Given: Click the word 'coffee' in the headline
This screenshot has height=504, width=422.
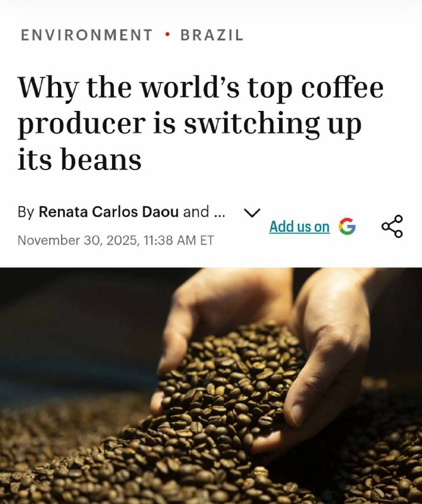Looking at the screenshot, I should [x=342, y=87].
